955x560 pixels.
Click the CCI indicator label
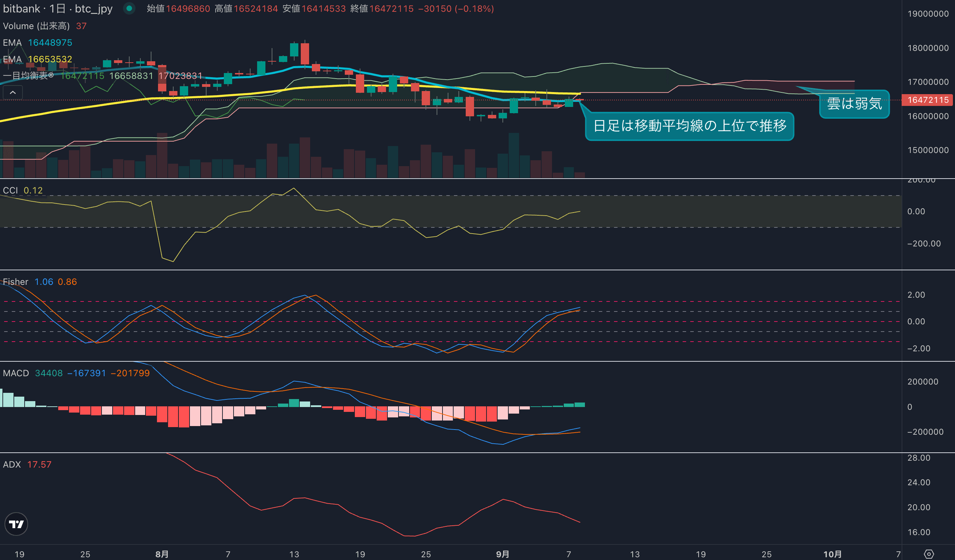[x=10, y=190]
